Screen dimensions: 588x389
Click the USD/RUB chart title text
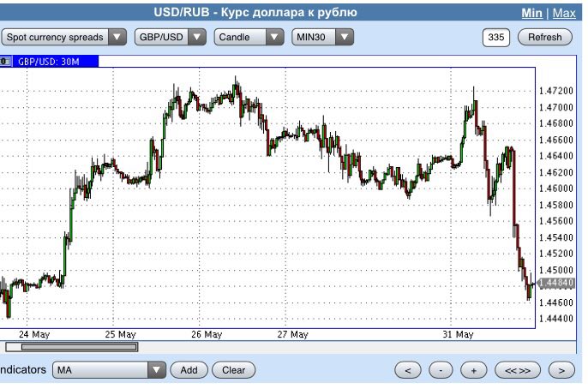coord(255,12)
